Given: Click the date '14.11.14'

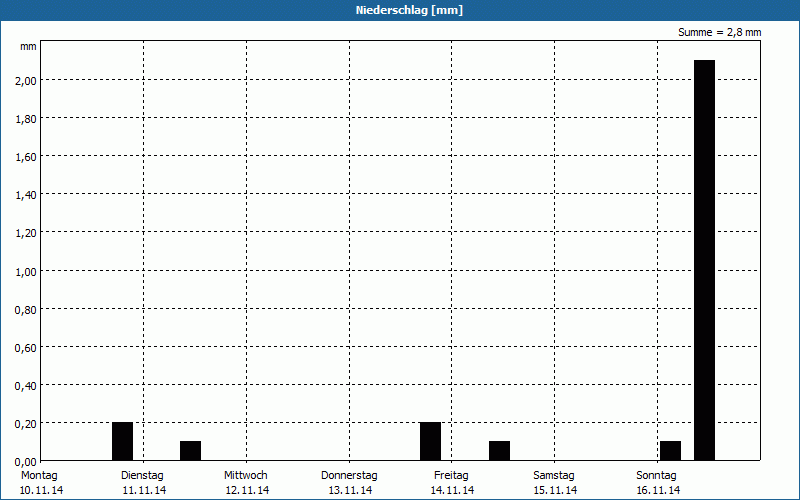Looking at the screenshot, I should (453, 490).
